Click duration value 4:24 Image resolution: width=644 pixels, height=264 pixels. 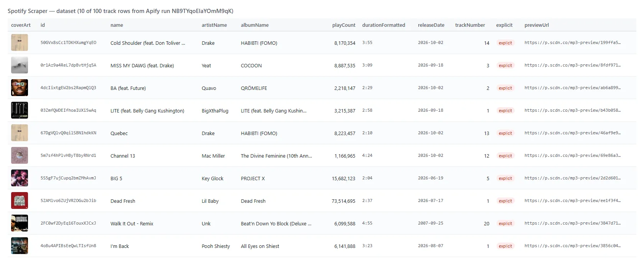click(367, 155)
